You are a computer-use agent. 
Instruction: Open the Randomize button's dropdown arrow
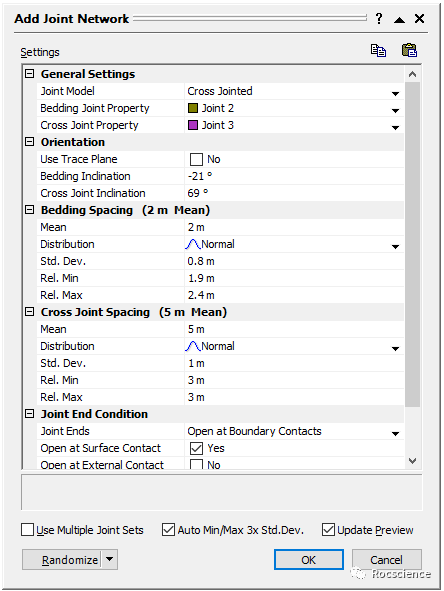pyautogui.click(x=109, y=559)
